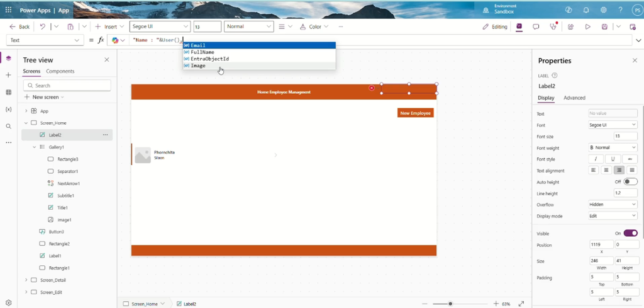The width and height of the screenshot is (644, 308).
Task: Close the Properties panel
Action: tap(635, 60)
